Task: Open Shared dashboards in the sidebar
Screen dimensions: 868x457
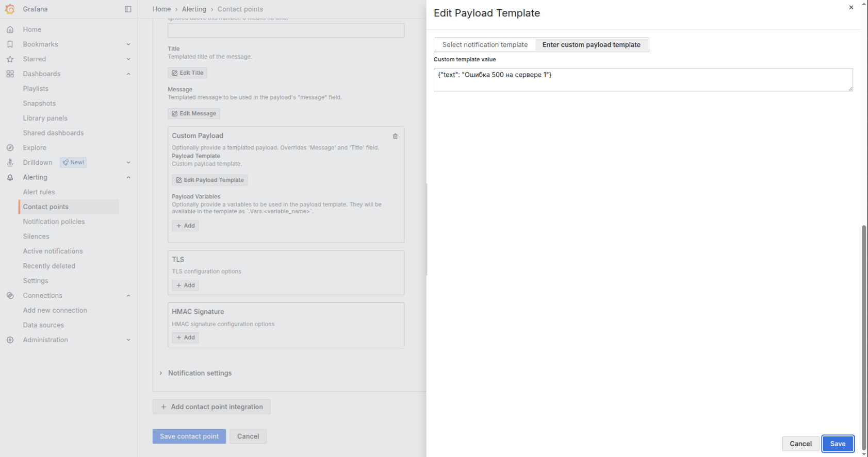Action: pyautogui.click(x=53, y=133)
